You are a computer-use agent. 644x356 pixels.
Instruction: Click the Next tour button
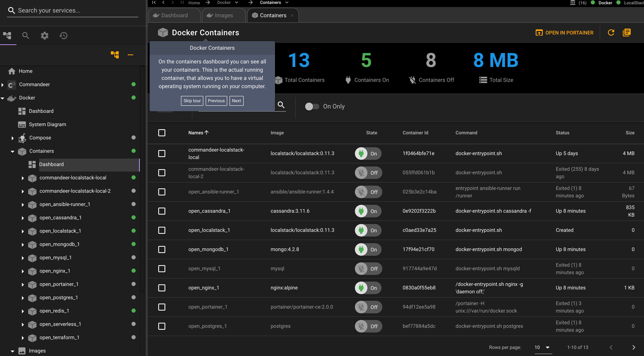(x=236, y=101)
